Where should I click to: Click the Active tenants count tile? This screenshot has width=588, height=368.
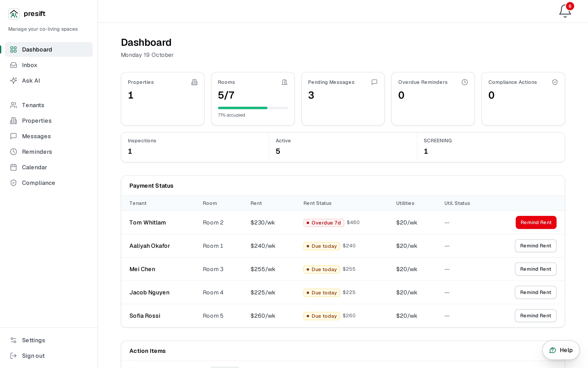coord(343,147)
